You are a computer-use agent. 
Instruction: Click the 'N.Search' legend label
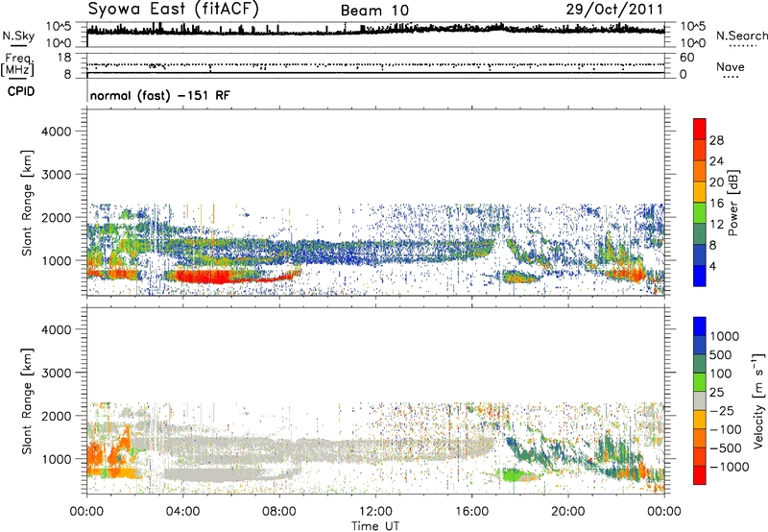(742, 36)
